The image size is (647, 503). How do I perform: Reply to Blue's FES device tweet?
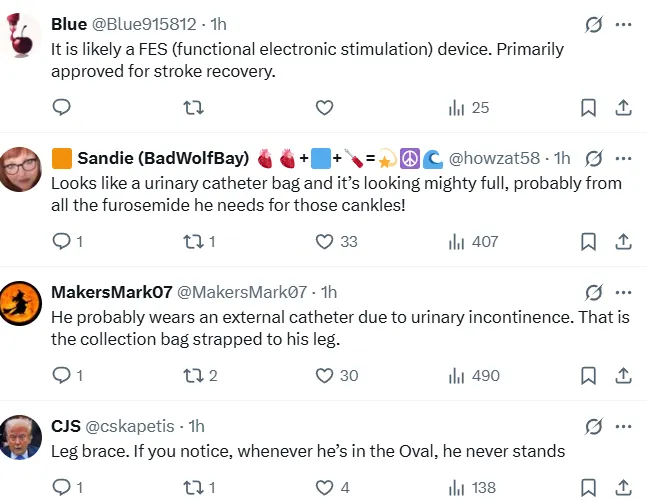pyautogui.click(x=61, y=108)
